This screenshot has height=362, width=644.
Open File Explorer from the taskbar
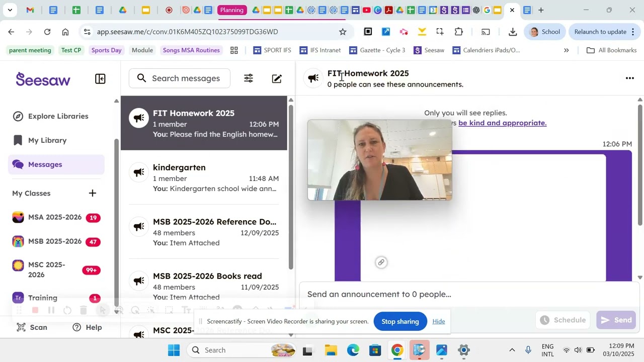pos(331,350)
